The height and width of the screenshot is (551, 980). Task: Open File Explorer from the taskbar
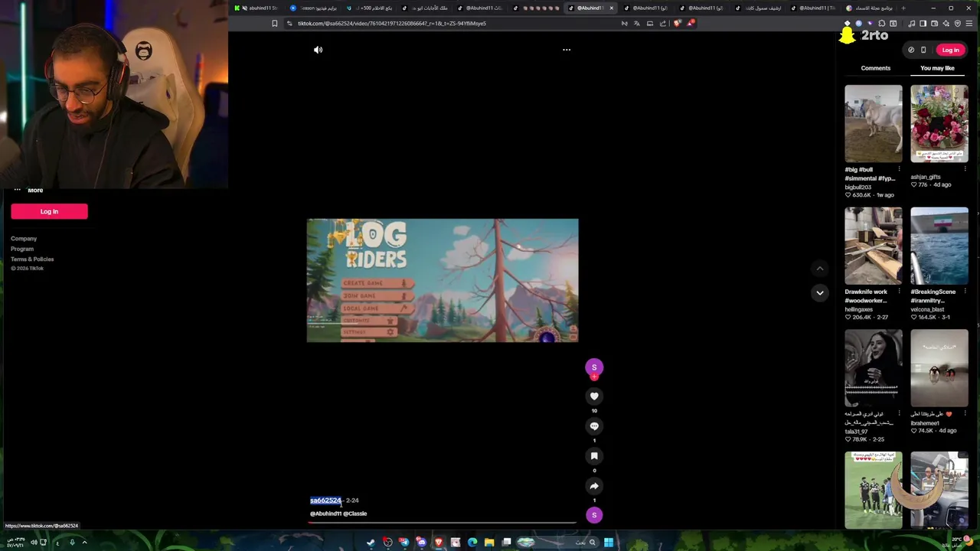pyautogui.click(x=489, y=543)
